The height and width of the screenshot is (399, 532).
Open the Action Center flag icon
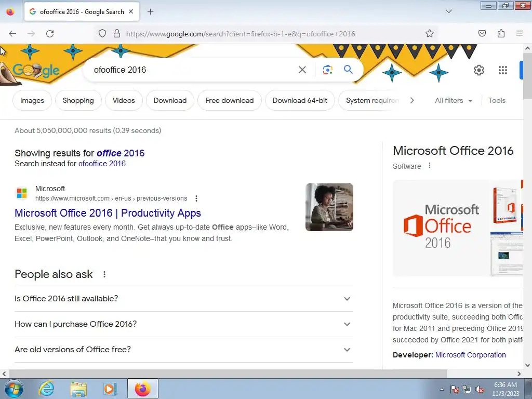click(455, 389)
